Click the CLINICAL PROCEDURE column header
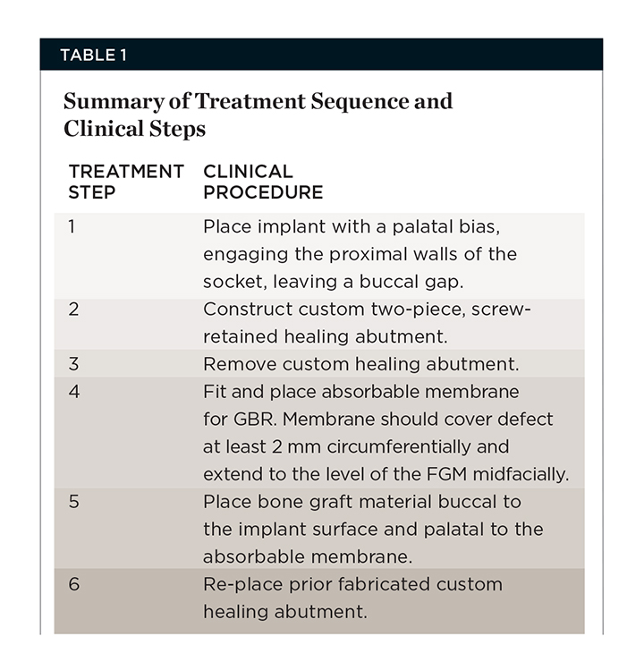644x662 pixels. 263,181
